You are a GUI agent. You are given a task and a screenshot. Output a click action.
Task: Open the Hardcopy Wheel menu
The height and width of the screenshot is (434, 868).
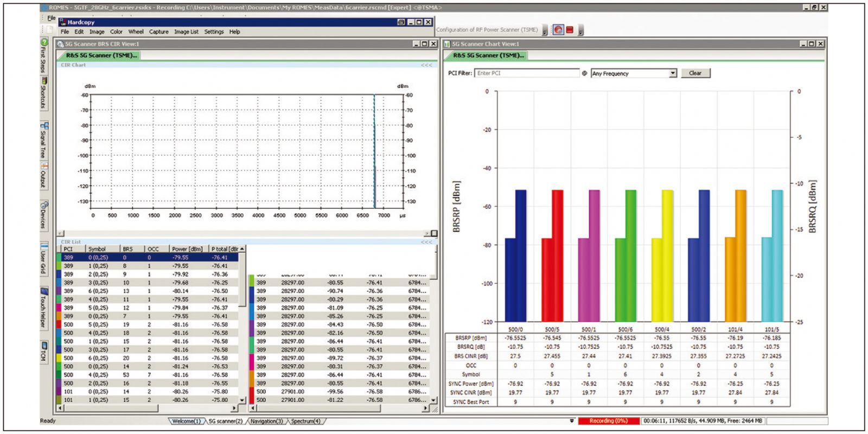click(x=136, y=32)
